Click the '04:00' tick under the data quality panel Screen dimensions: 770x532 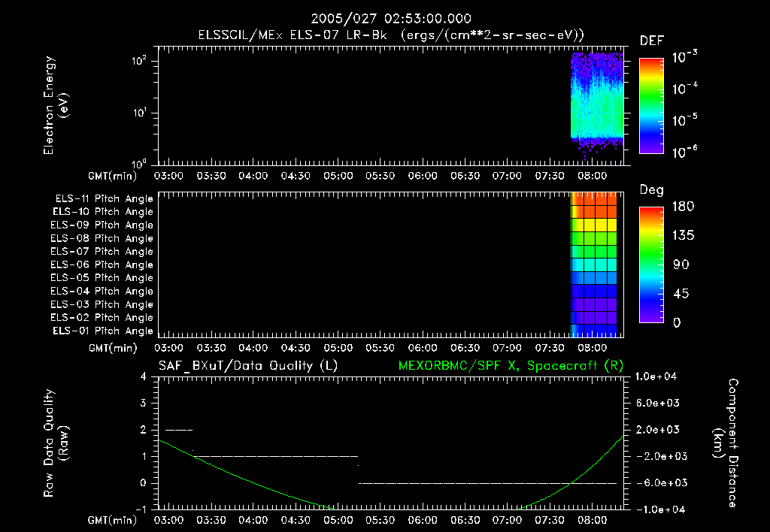(x=253, y=520)
